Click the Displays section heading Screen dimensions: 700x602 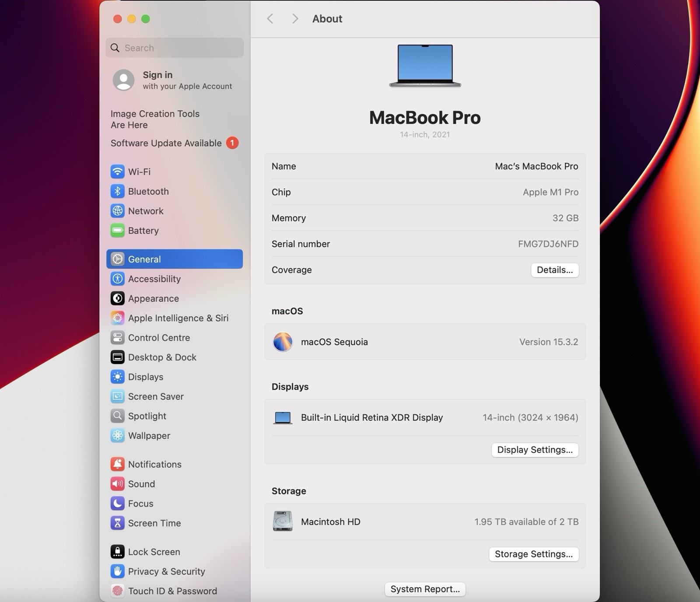tap(290, 387)
